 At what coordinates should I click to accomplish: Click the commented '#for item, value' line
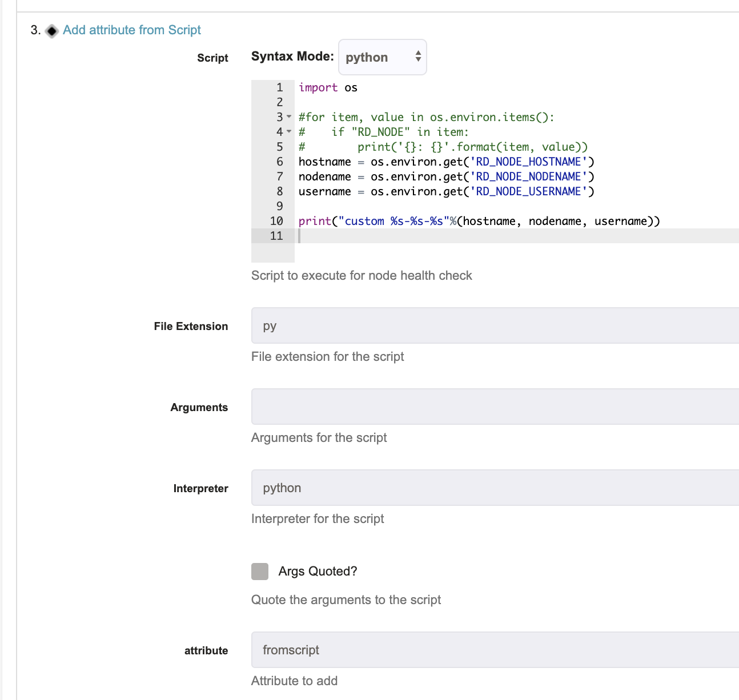click(x=426, y=117)
